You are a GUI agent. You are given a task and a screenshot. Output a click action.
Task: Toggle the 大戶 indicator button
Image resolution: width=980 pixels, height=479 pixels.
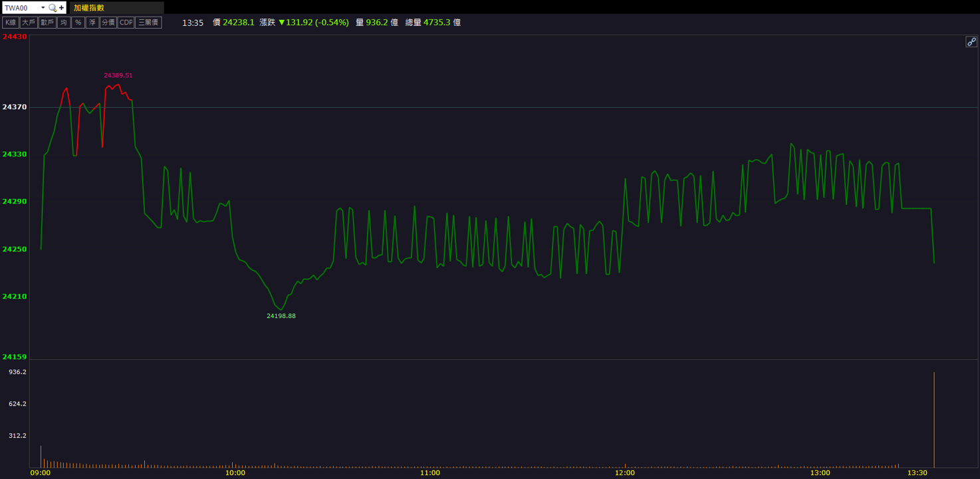29,23
